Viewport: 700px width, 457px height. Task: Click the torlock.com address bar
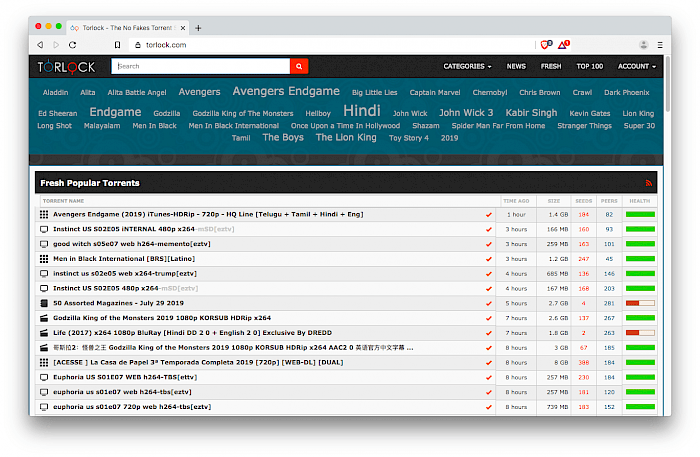(x=330, y=45)
